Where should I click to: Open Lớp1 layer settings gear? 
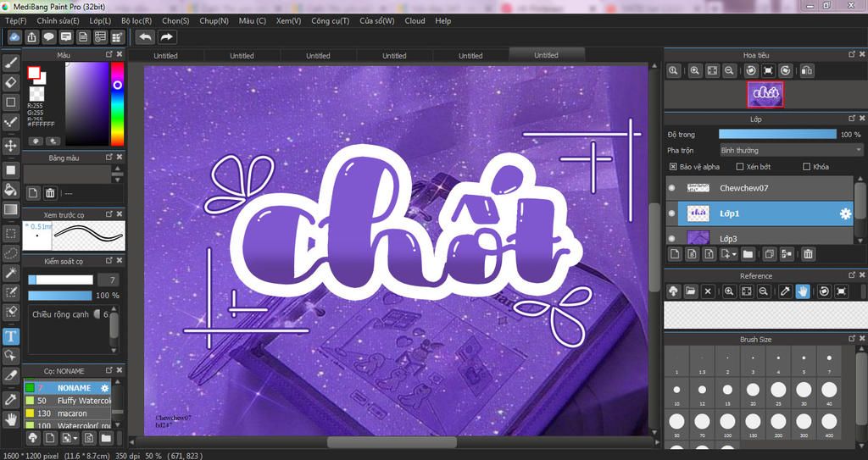coord(845,213)
